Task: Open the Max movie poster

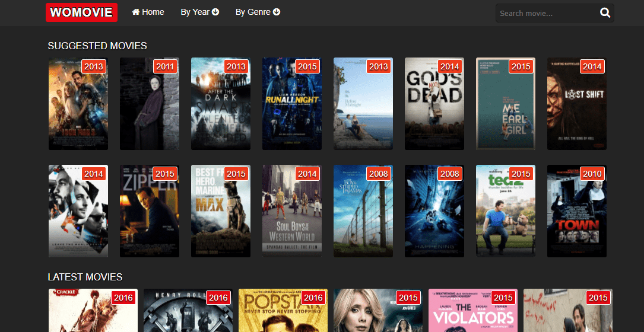Action: click(x=221, y=211)
